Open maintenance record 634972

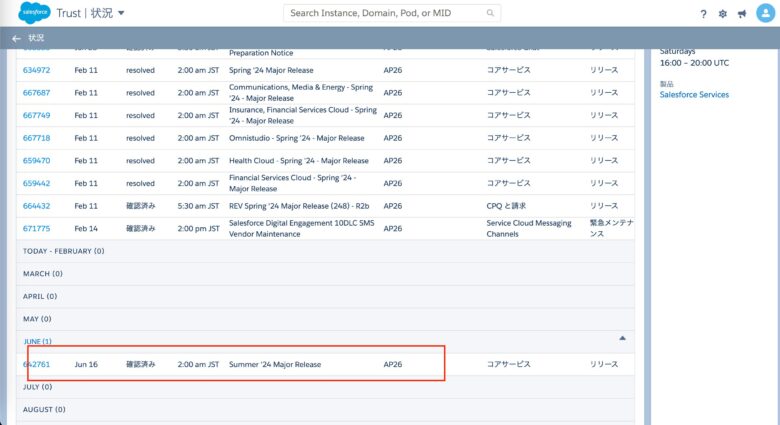click(x=36, y=70)
